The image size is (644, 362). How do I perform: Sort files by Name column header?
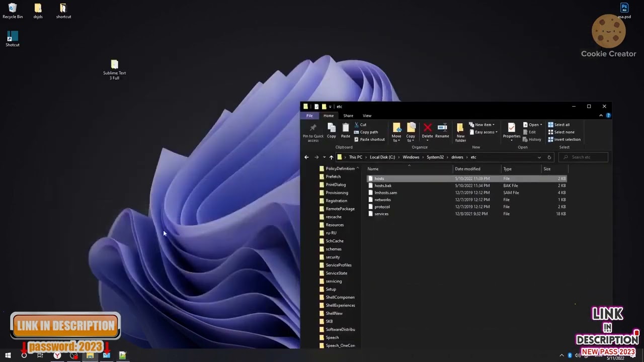[410, 169]
